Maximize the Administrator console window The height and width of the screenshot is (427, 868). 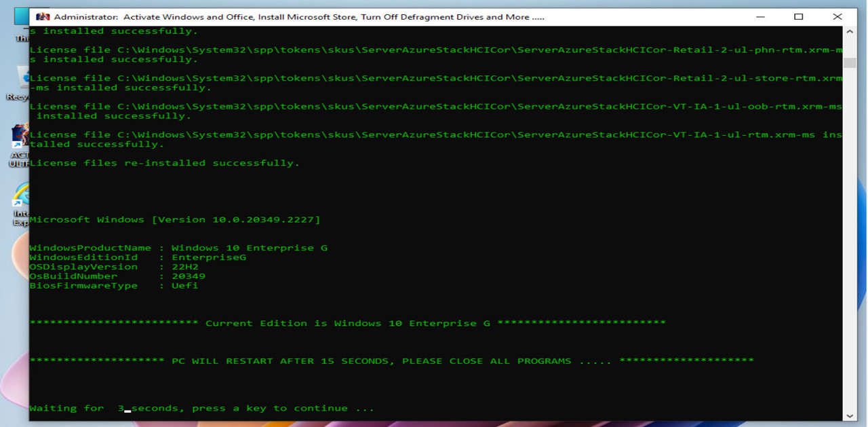(798, 16)
